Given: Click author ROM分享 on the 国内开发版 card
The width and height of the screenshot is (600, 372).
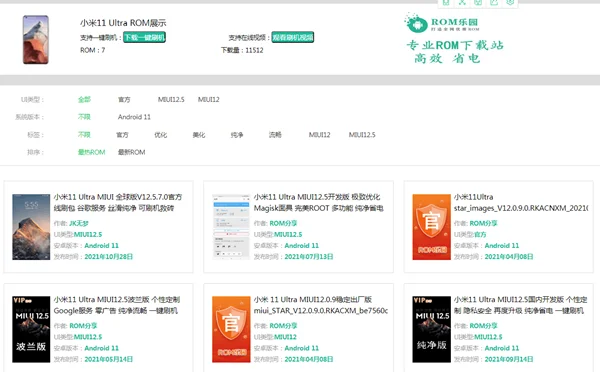Looking at the screenshot, I should tap(483, 326).
